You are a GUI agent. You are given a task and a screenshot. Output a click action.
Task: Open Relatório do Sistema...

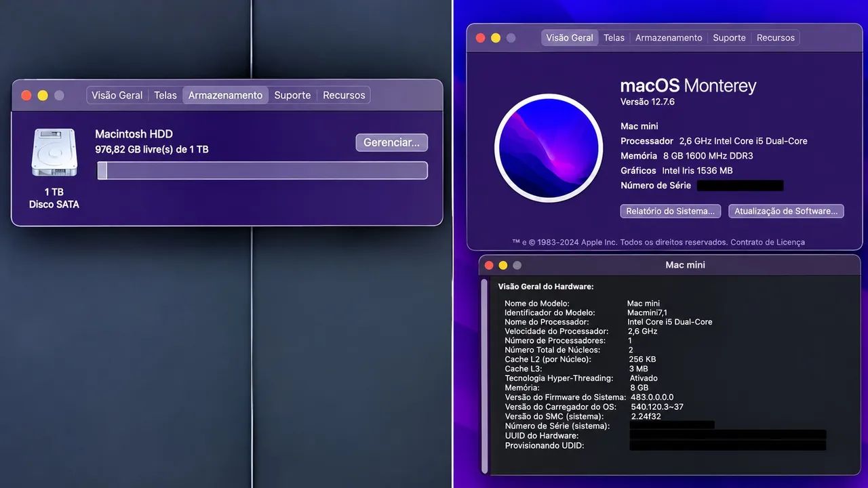670,211
